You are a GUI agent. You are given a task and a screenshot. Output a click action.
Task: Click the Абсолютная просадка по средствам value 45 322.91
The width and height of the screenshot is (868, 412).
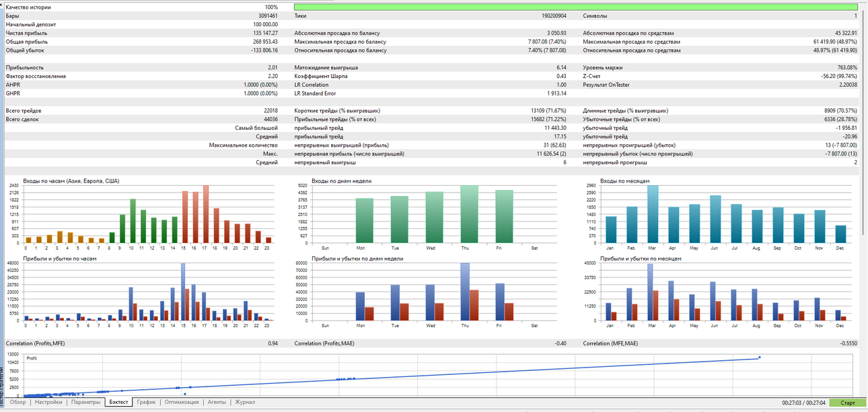846,33
